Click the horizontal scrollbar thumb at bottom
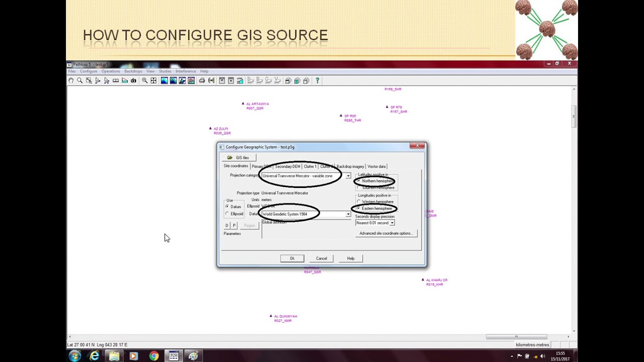 coord(516,337)
